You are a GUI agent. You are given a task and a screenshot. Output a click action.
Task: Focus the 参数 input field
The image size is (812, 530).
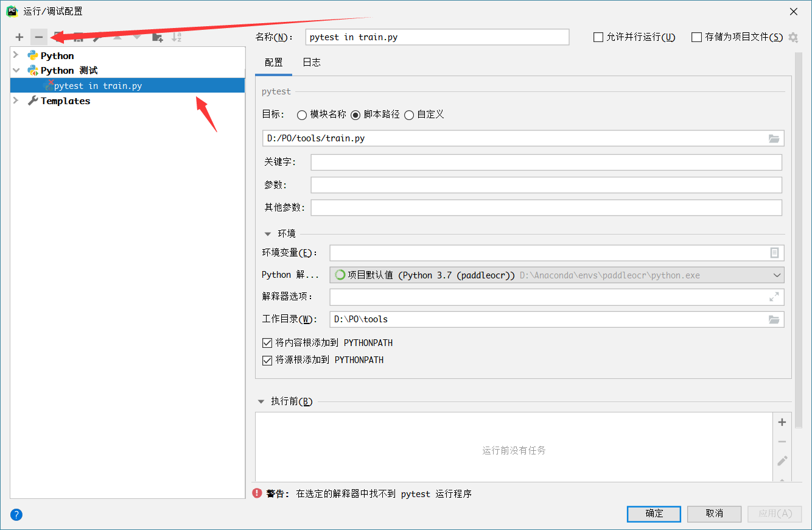pyautogui.click(x=546, y=185)
